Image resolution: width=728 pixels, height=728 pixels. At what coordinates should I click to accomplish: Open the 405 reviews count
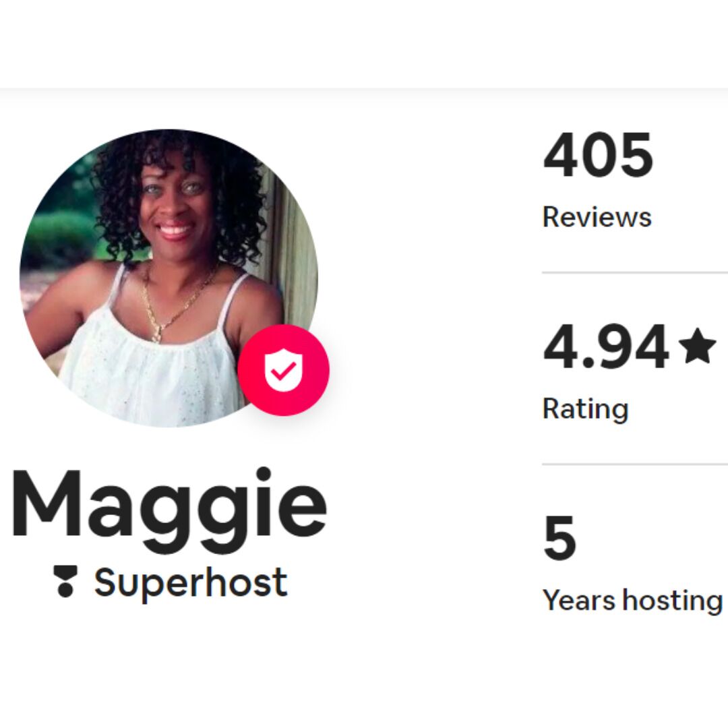click(x=598, y=154)
